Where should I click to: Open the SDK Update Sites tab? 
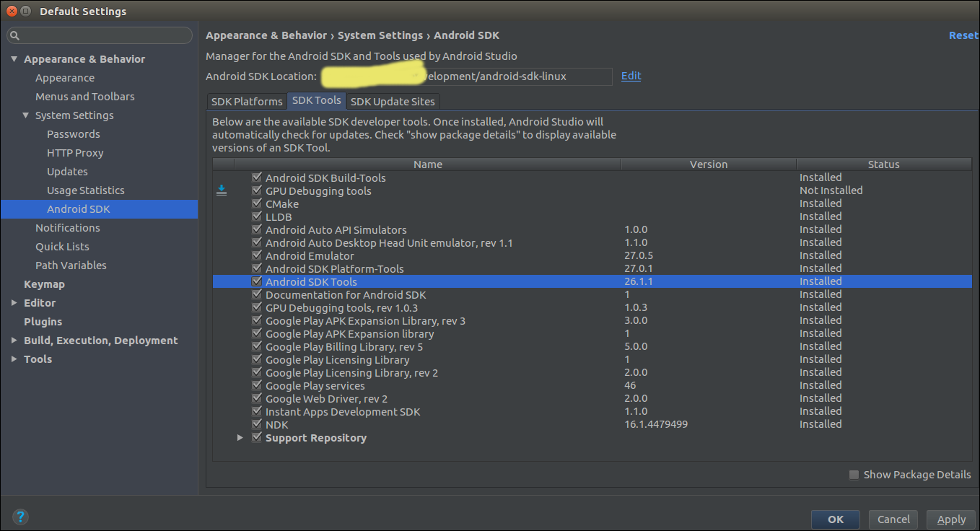pos(393,102)
